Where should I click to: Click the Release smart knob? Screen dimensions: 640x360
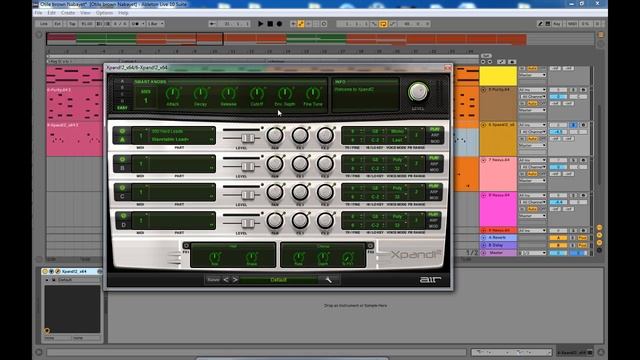coord(229,94)
